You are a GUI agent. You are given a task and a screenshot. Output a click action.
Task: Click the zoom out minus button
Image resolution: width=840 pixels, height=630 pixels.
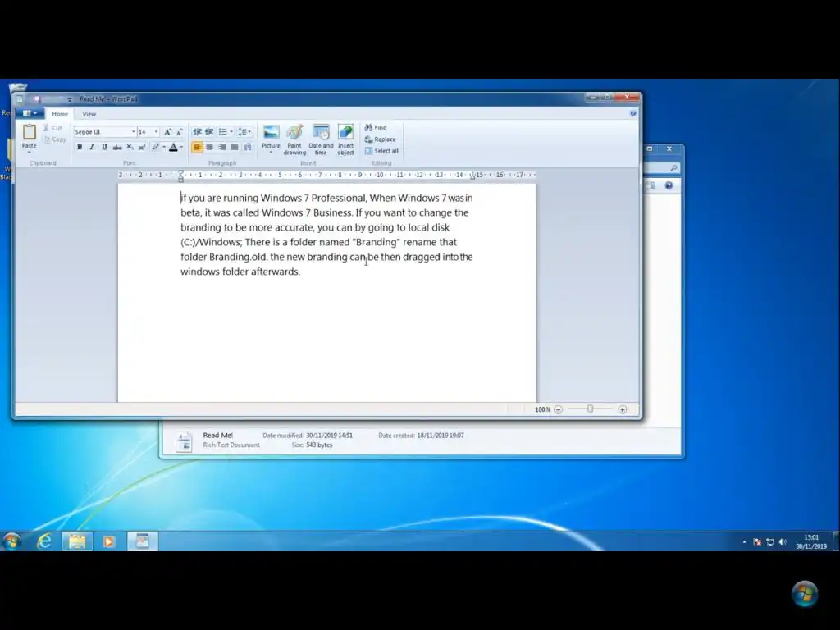pyautogui.click(x=558, y=409)
